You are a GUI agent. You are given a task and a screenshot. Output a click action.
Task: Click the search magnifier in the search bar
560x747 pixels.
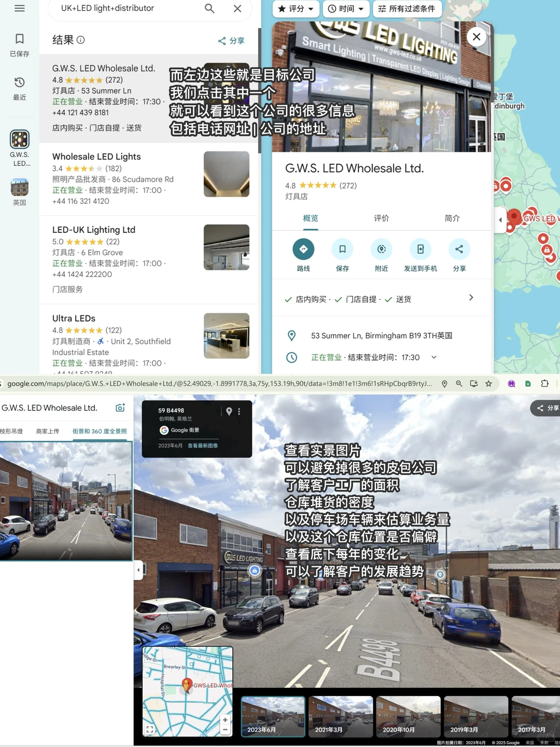[x=209, y=8]
